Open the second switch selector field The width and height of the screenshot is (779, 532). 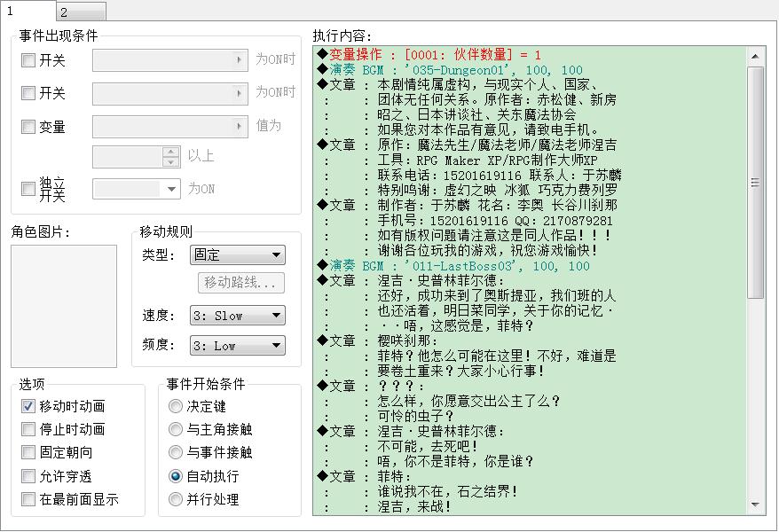click(170, 93)
